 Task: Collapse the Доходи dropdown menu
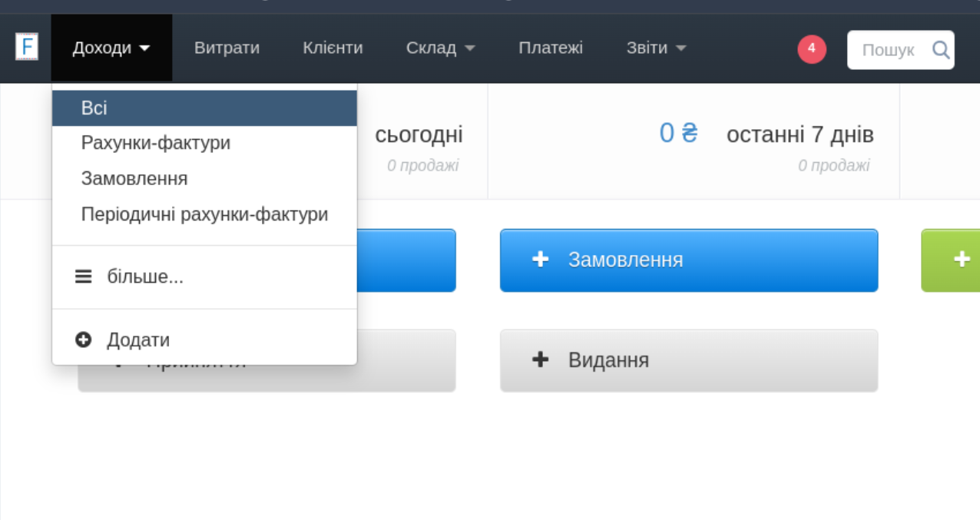(112, 48)
